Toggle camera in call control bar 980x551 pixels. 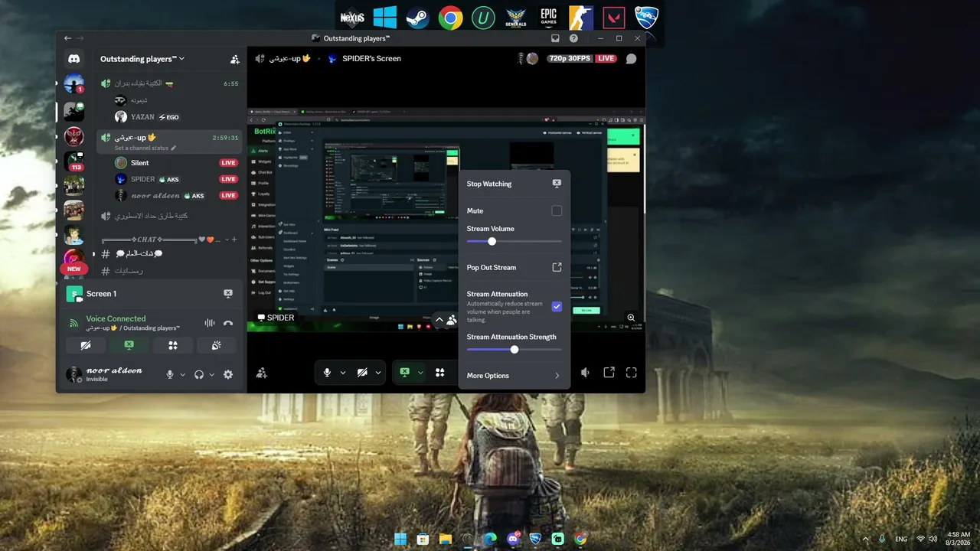[363, 373]
